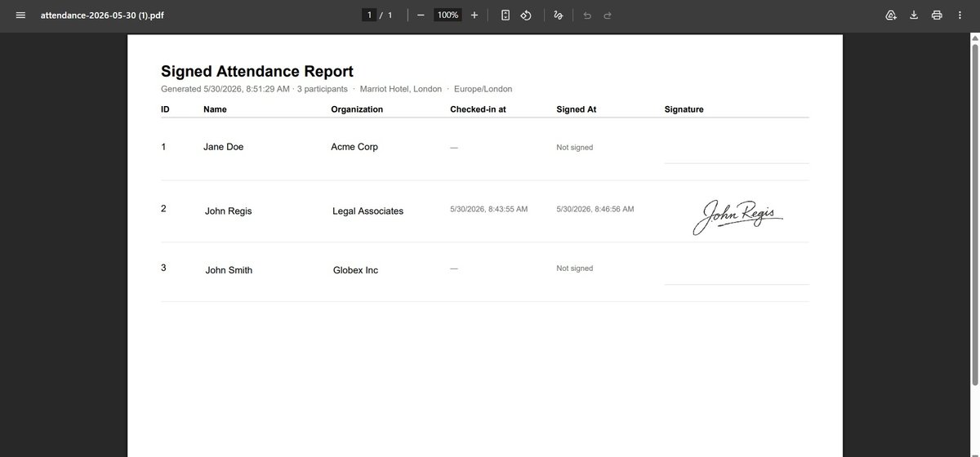
Task: Click the check-in time 8:43:55 AM
Action: [488, 209]
